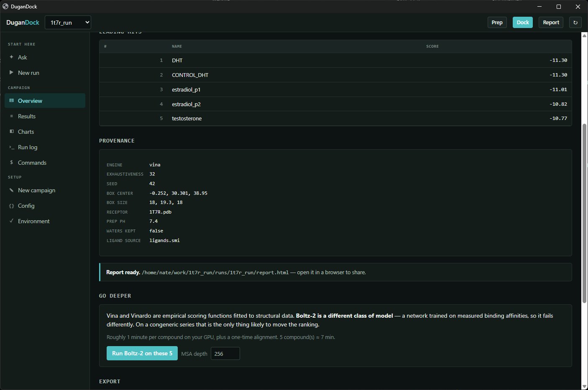Click the Overview sidebar icon
The width and height of the screenshot is (588, 390).
[x=11, y=101]
